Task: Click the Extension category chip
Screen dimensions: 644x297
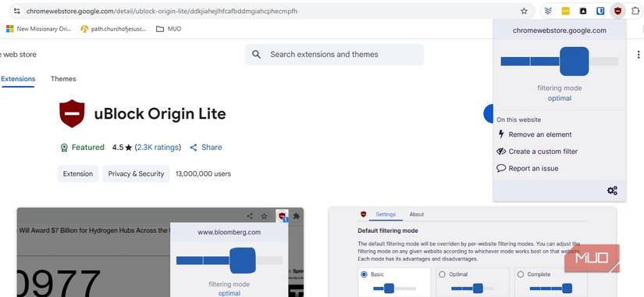Action: (x=78, y=174)
